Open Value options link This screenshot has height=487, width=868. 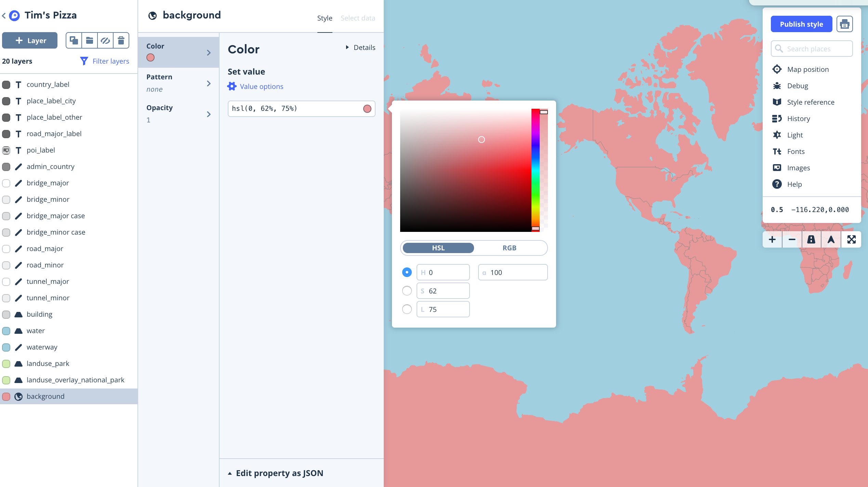pos(261,87)
